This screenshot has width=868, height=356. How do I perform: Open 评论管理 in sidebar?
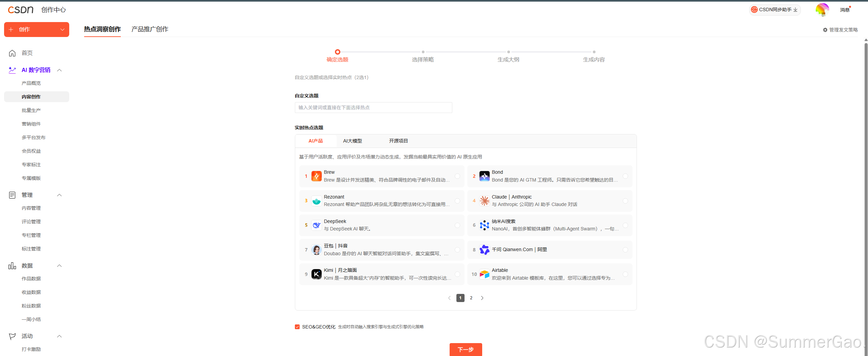pos(31,222)
